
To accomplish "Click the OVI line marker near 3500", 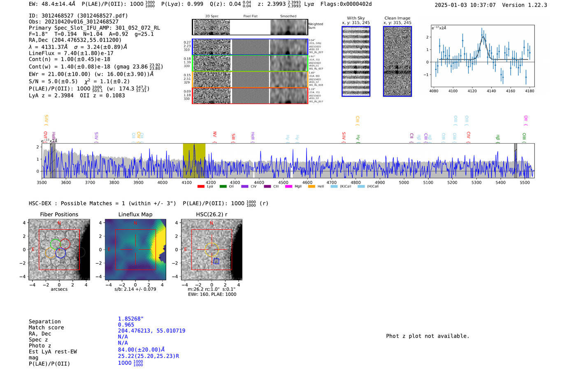I will click(45, 137).
